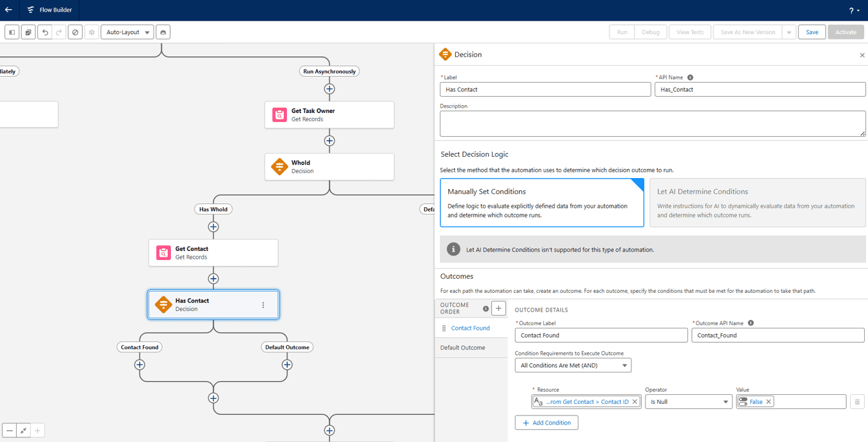The image size is (868, 442).
Task: Open the Auto-Layout dropdown
Action: point(127,32)
